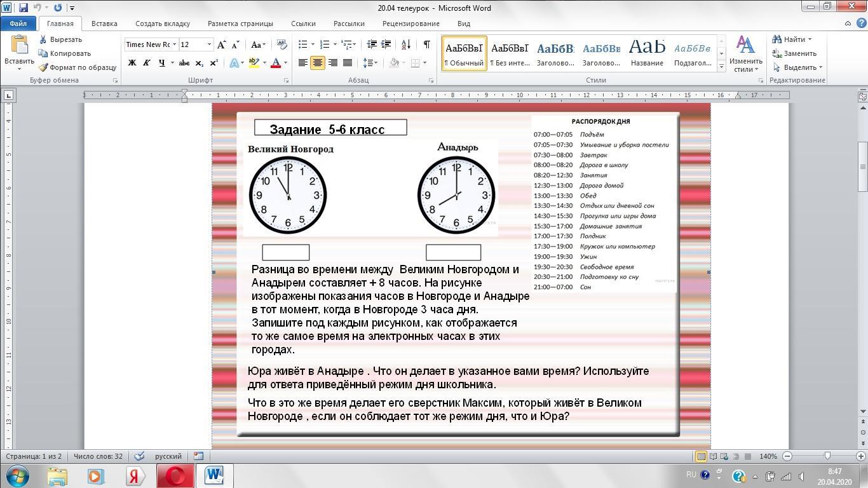
Task: Click the sort A-Z icon
Action: [x=407, y=44]
